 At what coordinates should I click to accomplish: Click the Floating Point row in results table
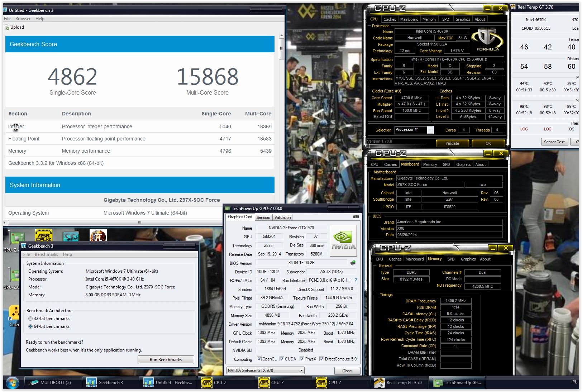click(x=140, y=139)
